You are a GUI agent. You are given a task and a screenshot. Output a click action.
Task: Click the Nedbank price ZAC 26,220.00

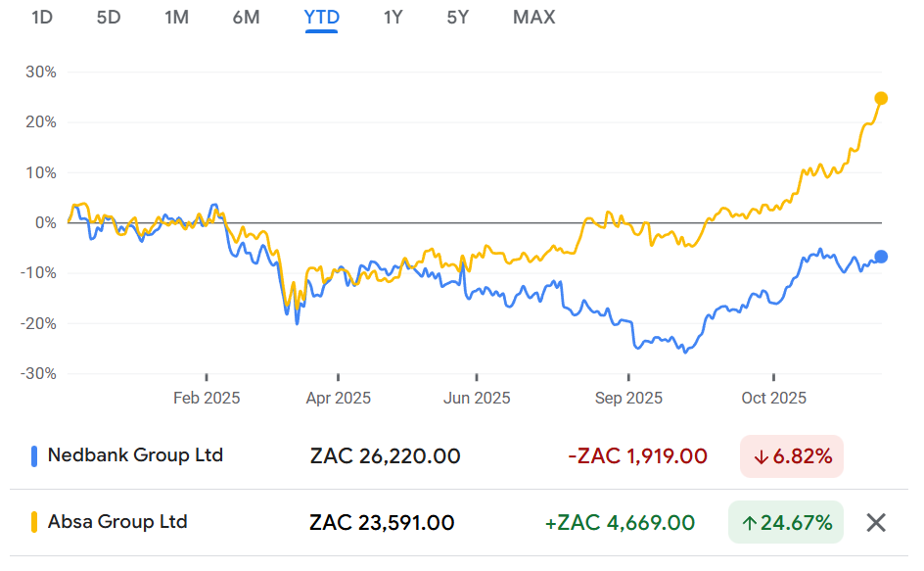tap(385, 456)
